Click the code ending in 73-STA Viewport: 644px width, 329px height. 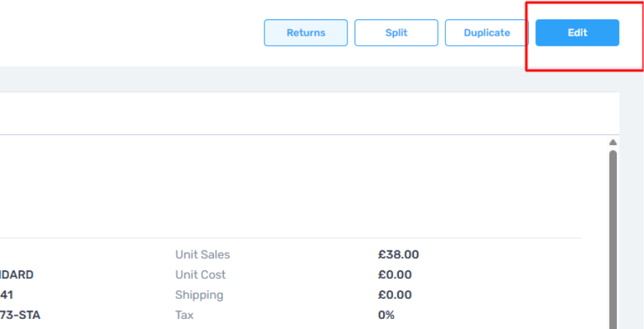click(x=20, y=315)
